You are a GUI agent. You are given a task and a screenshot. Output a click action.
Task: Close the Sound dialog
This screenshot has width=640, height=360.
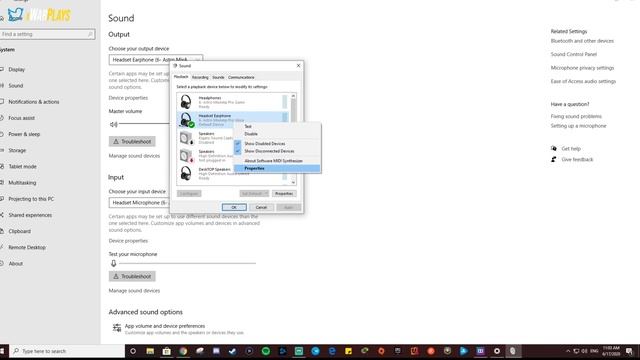(x=298, y=66)
